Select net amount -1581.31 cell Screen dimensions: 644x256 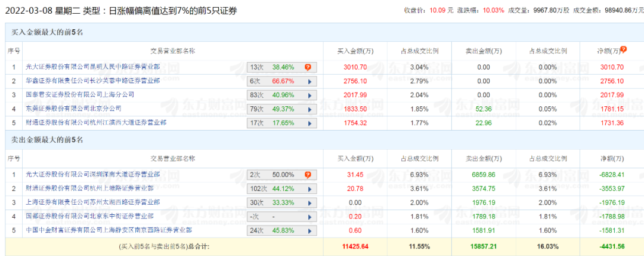point(612,230)
